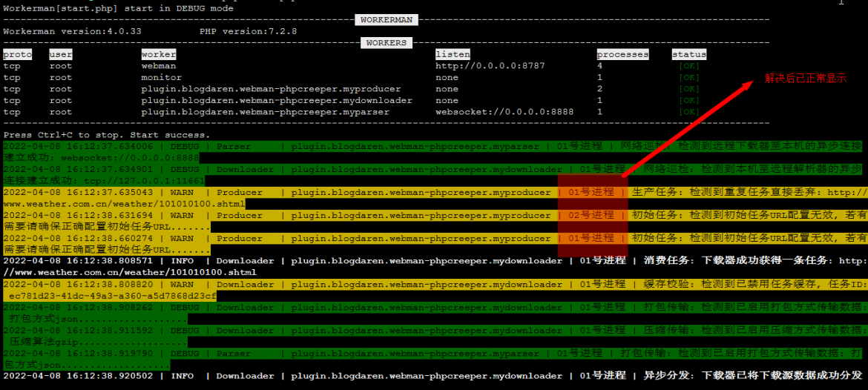868x390 pixels.
Task: Click the 16:12:37.634006 DEBUG Parser timestamp
Action: (x=78, y=147)
